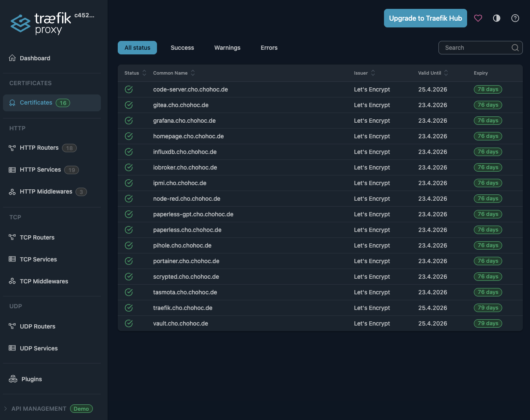Click the UDP Routers icon
The image size is (530, 420).
click(12, 326)
